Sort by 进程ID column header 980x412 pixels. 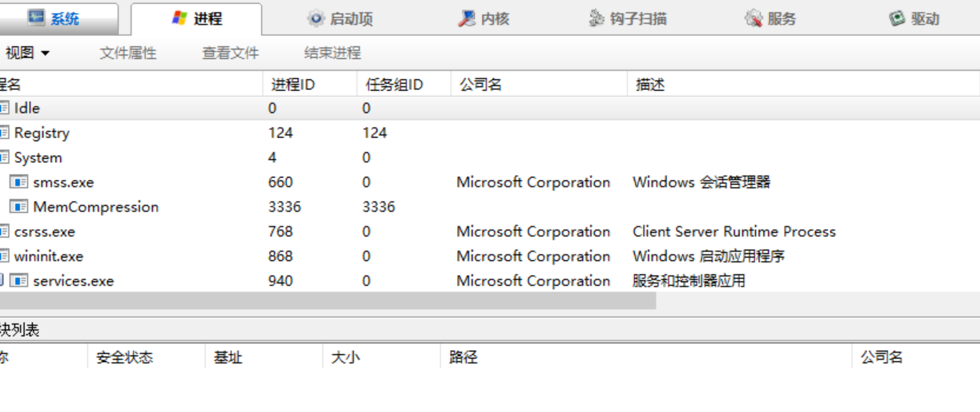tap(310, 85)
